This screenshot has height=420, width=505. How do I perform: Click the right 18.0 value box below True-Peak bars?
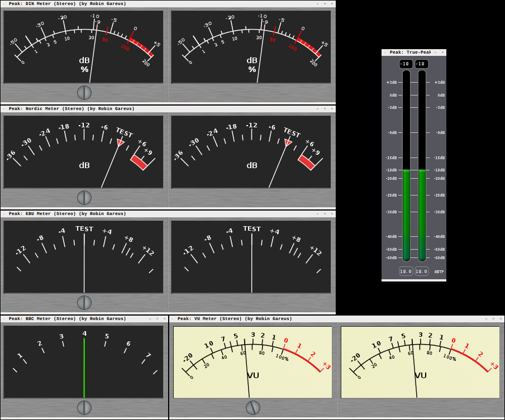tap(422, 271)
